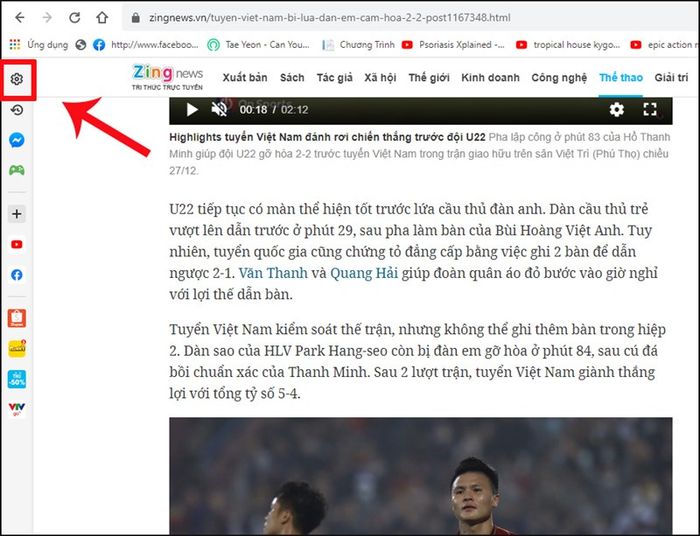Image resolution: width=700 pixels, height=536 pixels.
Task: Add a new sidebar shortcut with plus
Action: [17, 214]
